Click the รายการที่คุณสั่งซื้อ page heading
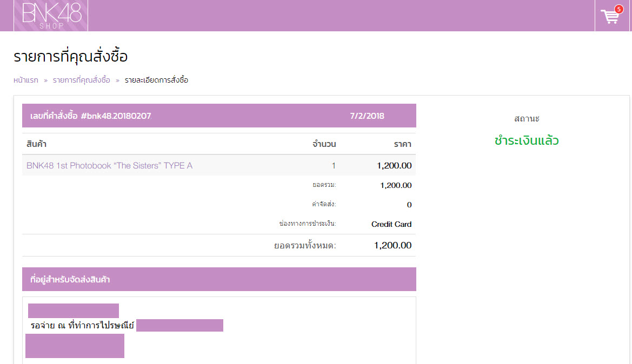 point(70,56)
